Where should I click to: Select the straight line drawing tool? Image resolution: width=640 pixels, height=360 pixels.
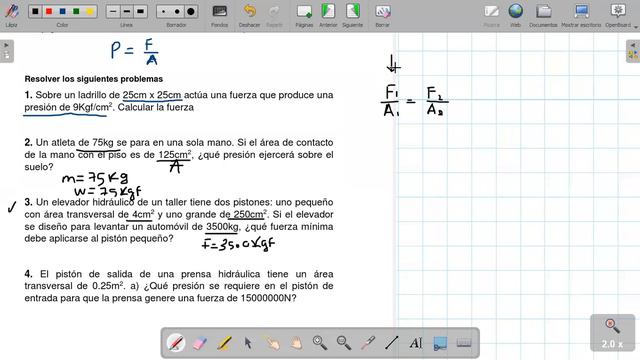(391, 343)
